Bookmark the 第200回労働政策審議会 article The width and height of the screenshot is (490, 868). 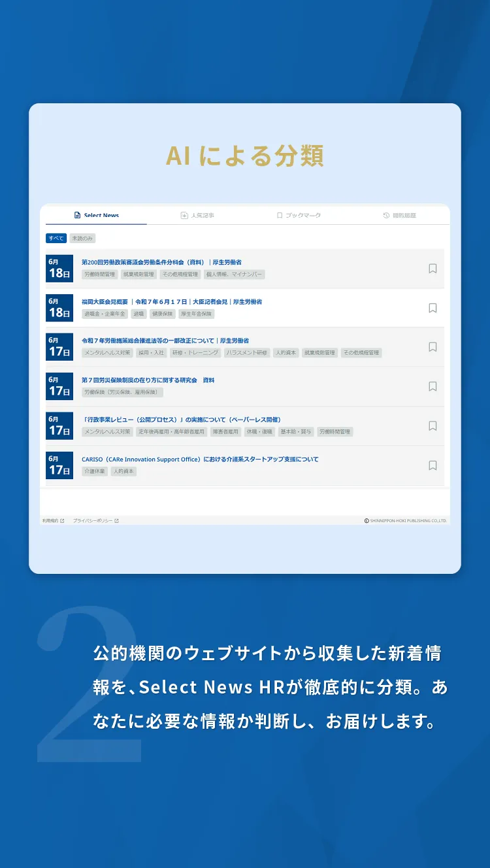pyautogui.click(x=433, y=268)
